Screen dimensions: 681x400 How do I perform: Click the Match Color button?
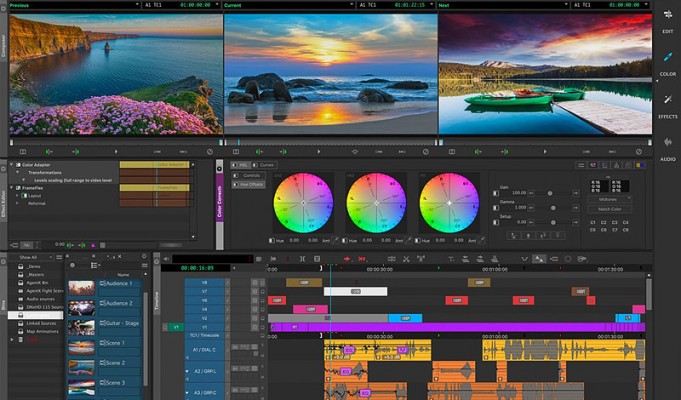(609, 209)
